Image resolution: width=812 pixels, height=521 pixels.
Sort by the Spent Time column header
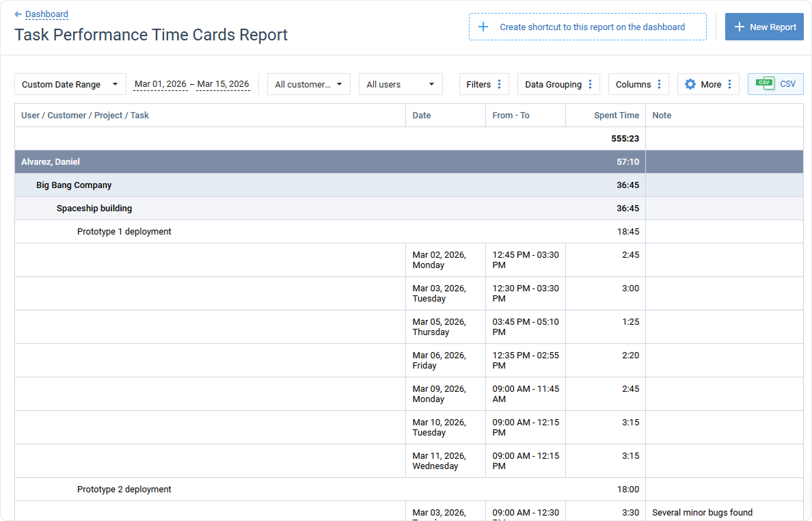pos(618,115)
